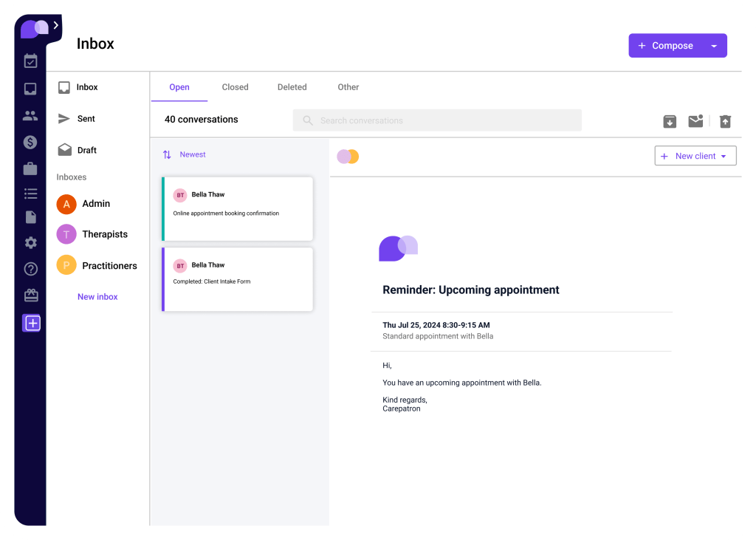The width and height of the screenshot is (756, 540).
Task: Select the Therapists inbox
Action: point(104,234)
